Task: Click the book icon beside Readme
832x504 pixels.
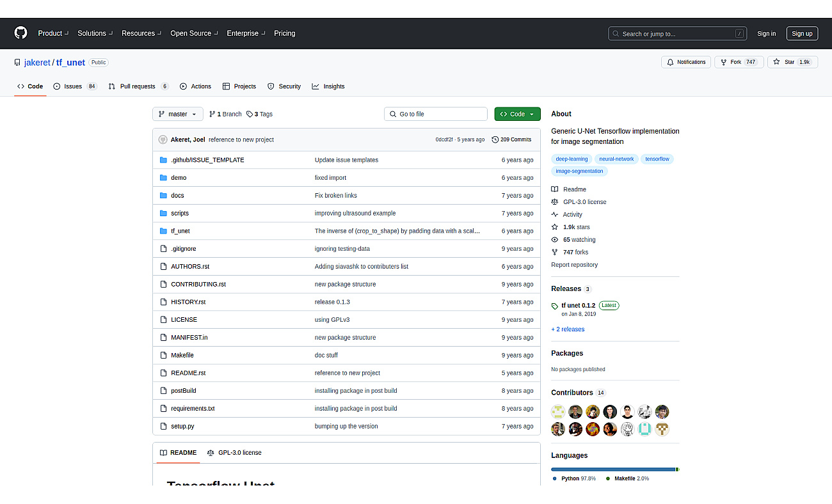Action: pos(555,189)
